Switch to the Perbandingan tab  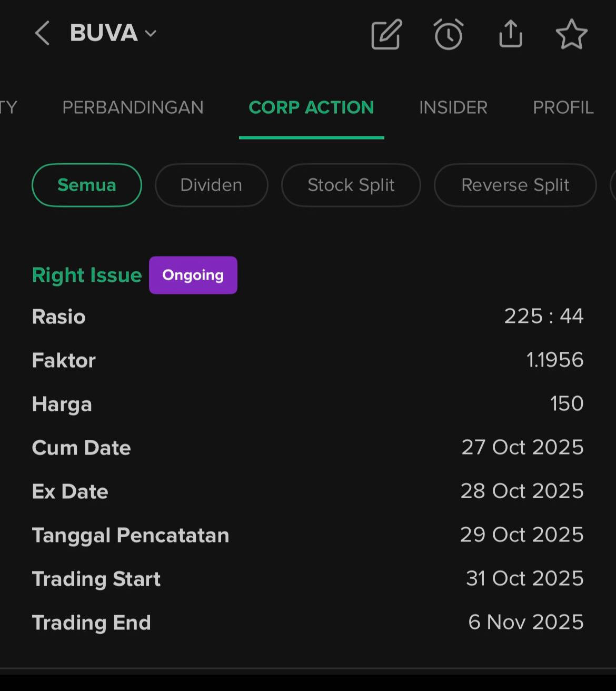133,107
